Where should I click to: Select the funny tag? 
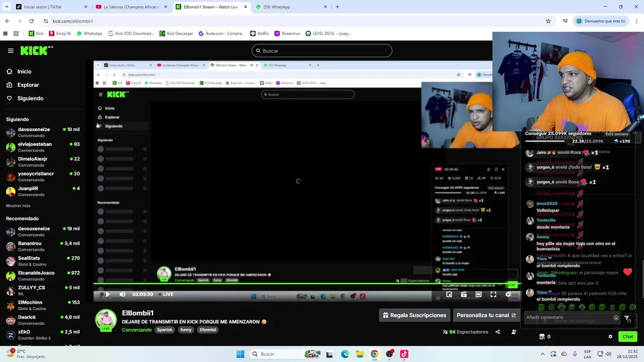pyautogui.click(x=186, y=330)
